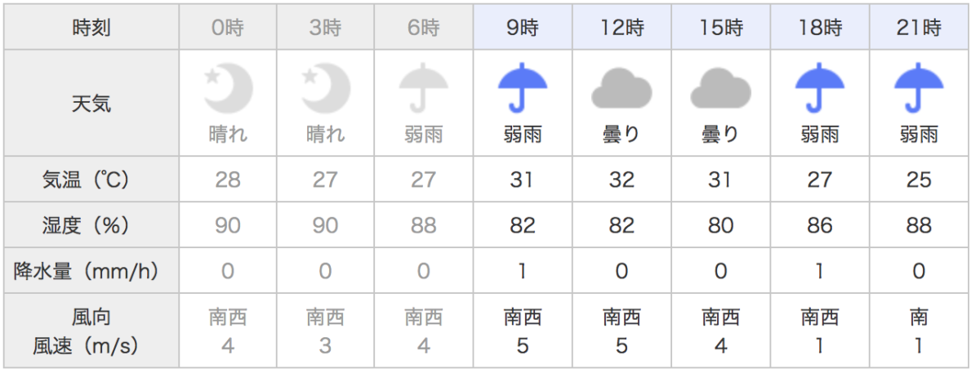Screen dimensions: 980x373
Task: Select the 21時 column header
Action: pos(919,29)
